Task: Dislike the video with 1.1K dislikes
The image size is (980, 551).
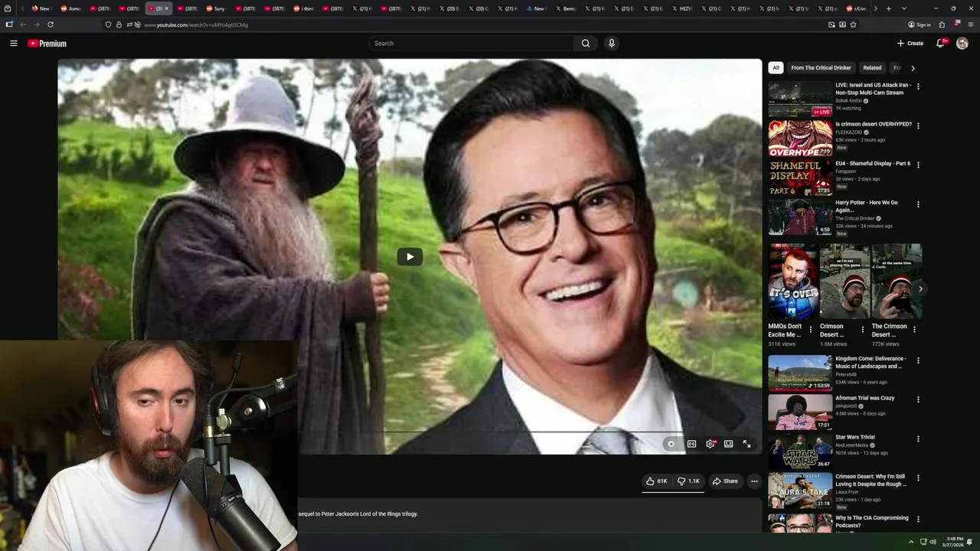Action: coord(688,481)
